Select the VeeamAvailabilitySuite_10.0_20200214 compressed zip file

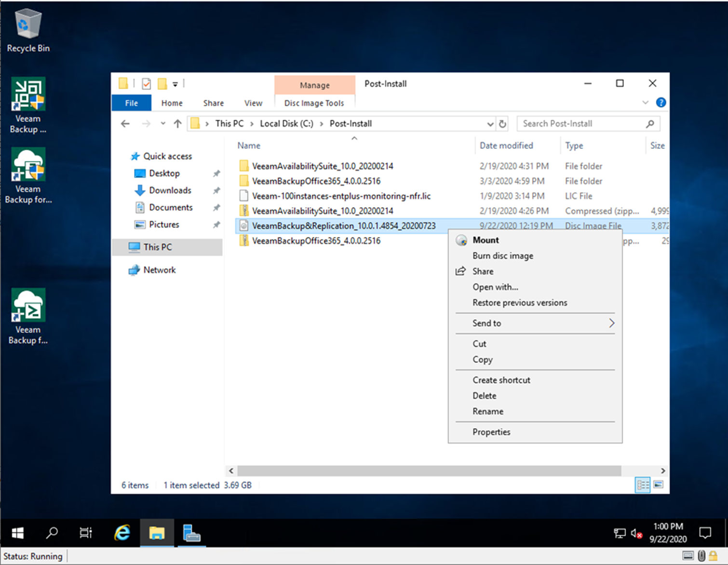pos(323,211)
